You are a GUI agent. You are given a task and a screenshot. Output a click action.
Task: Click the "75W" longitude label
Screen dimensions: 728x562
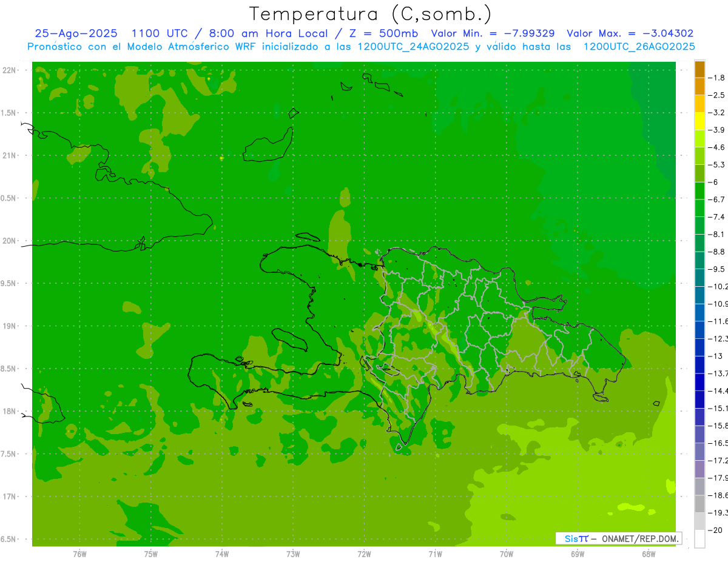pyautogui.click(x=151, y=554)
